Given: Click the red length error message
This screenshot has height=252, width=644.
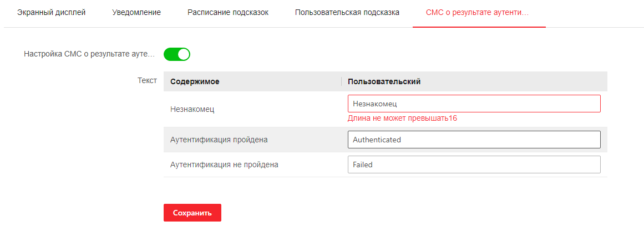Looking at the screenshot, I should pos(402,118).
